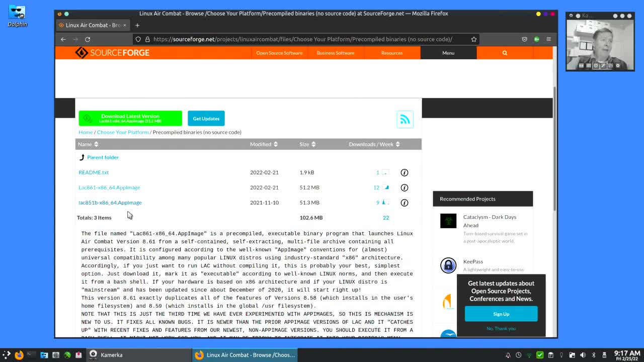
Task: Click Download Latest Version button
Action: click(x=130, y=118)
